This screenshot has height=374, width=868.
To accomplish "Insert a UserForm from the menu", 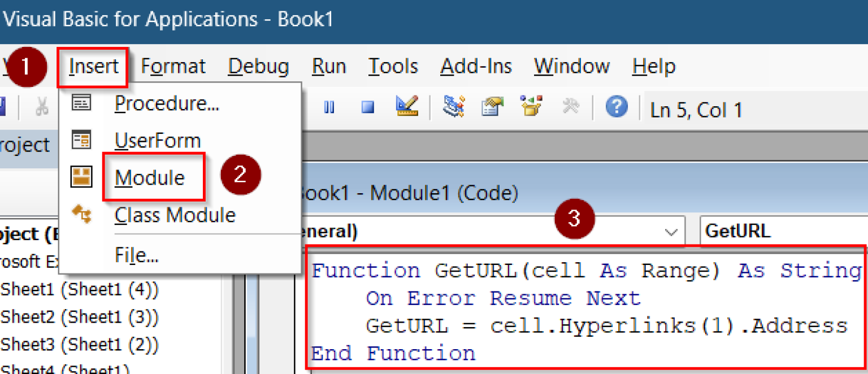I will click(158, 141).
